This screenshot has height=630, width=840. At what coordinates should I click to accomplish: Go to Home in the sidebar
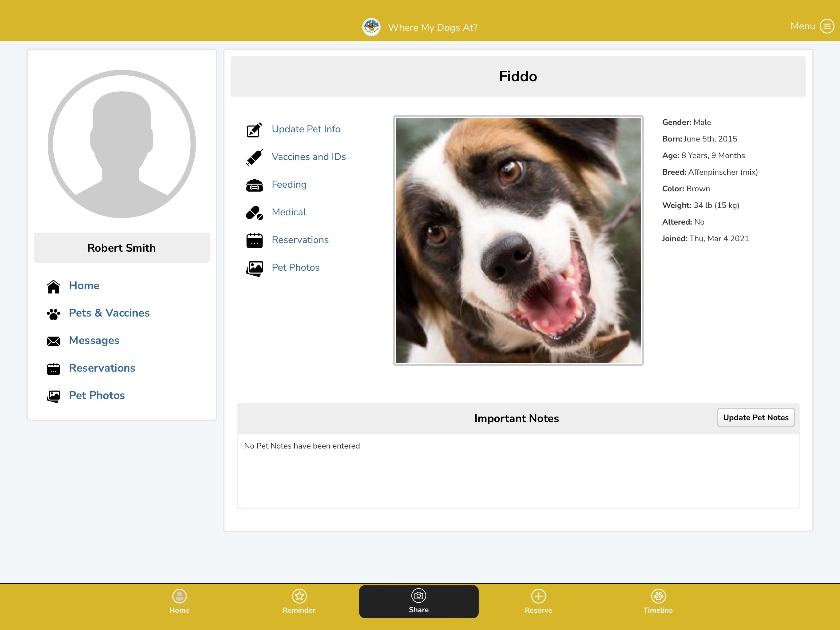point(84,286)
